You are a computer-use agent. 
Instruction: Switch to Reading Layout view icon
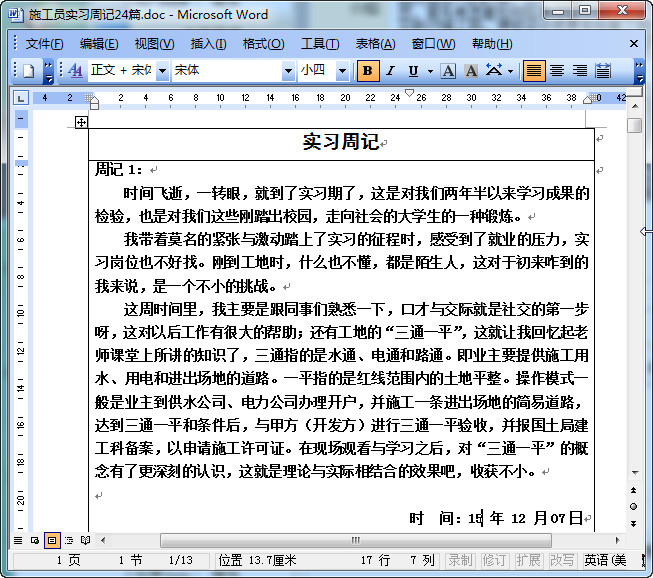85,541
